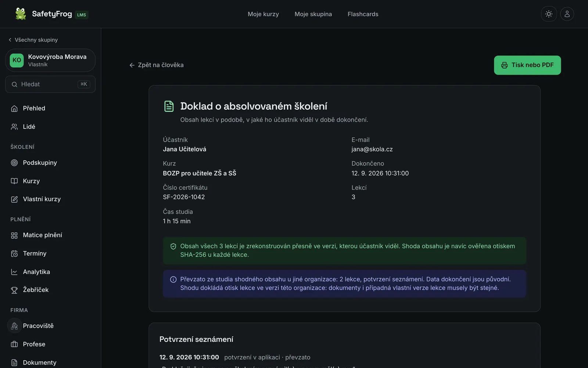Image resolution: width=588 pixels, height=368 pixels.
Task: Click the document icon beside Doklad heading
Action: pyautogui.click(x=169, y=106)
